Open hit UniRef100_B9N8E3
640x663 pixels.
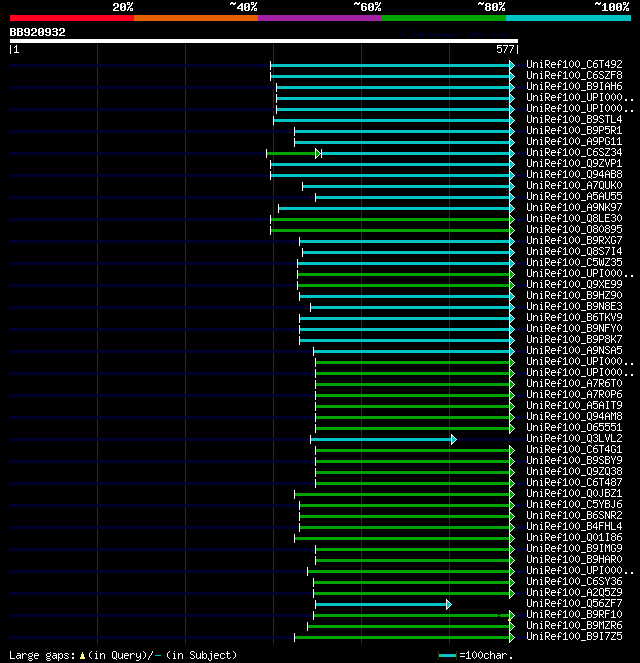click(x=574, y=306)
